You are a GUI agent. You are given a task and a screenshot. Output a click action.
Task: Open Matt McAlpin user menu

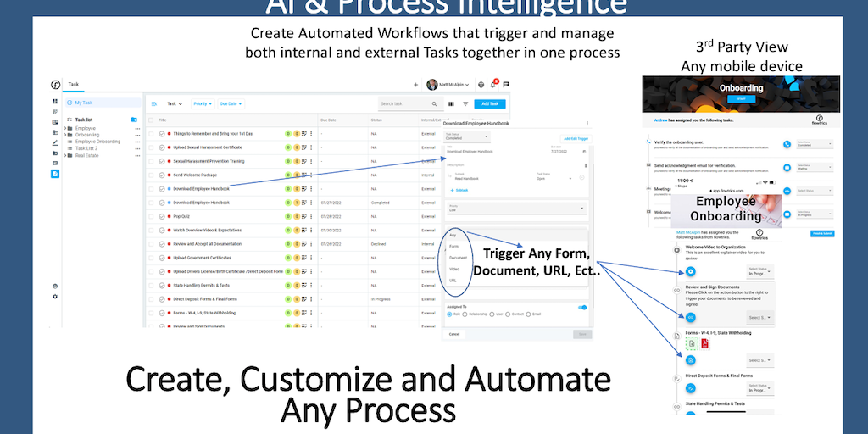point(448,85)
